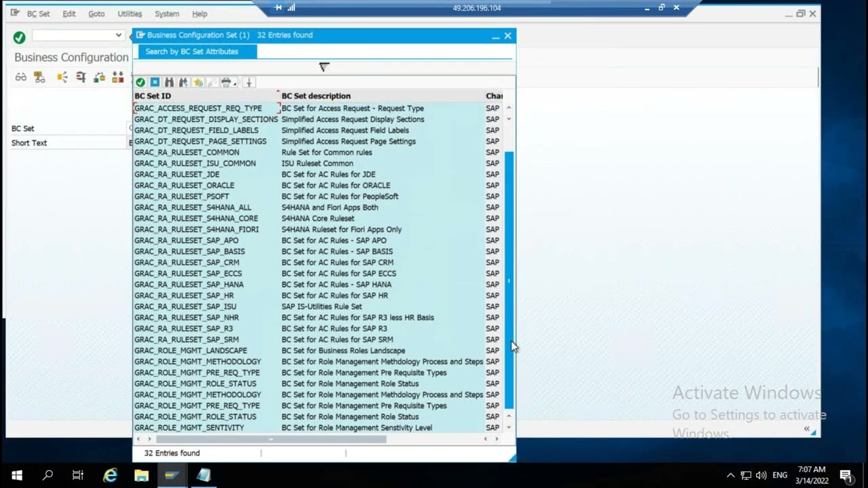
Task: Click the ENG language indicator in taskbar
Action: point(780,475)
